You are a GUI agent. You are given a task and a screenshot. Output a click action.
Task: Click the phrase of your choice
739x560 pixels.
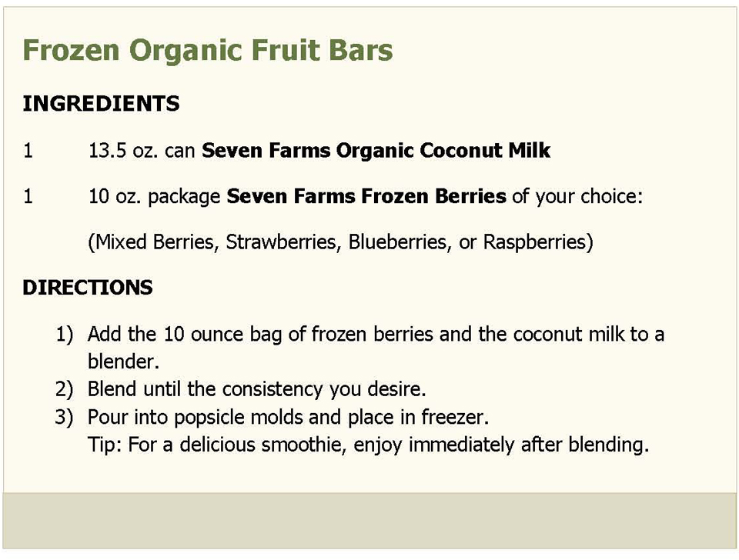[577, 197]
